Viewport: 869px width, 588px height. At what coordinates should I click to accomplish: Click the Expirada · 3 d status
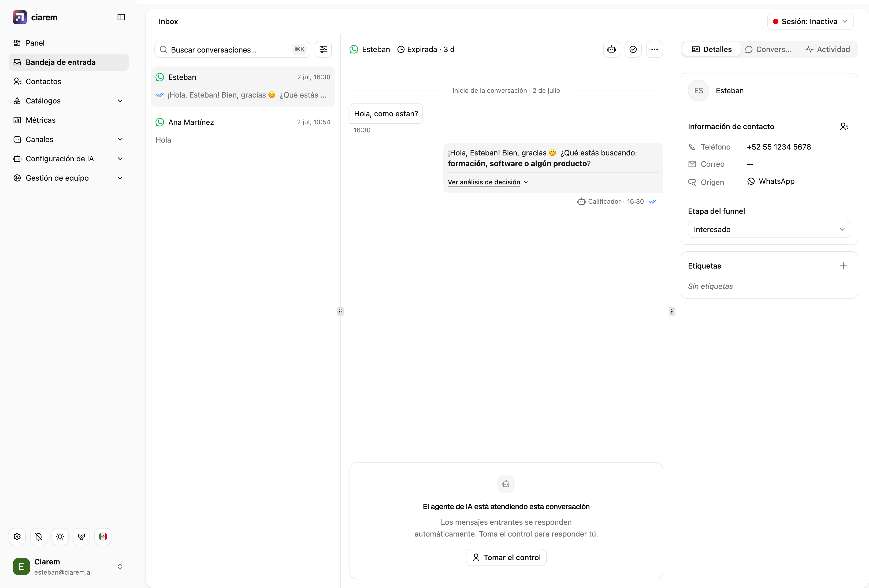click(x=426, y=49)
